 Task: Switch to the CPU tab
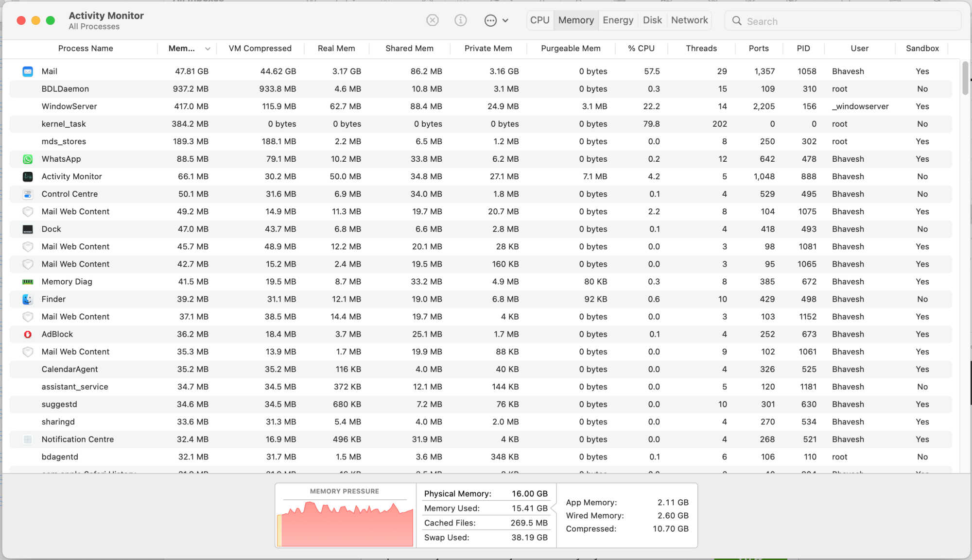point(539,20)
